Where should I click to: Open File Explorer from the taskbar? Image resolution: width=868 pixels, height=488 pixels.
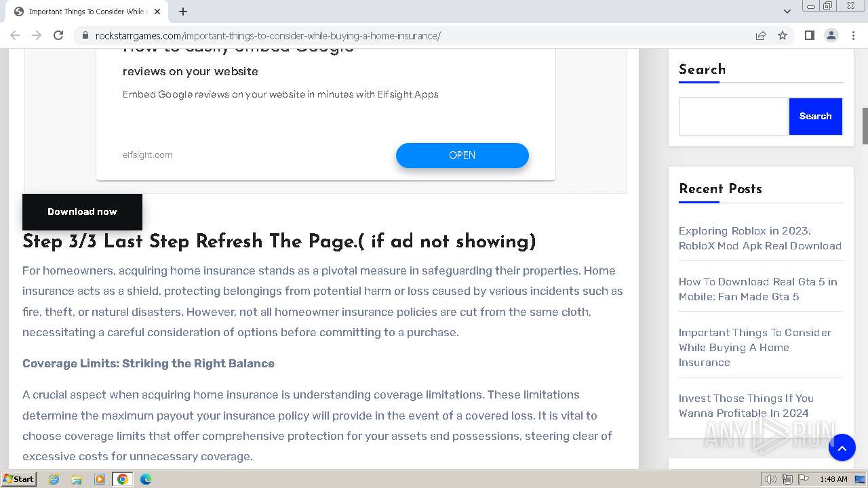coord(77,479)
